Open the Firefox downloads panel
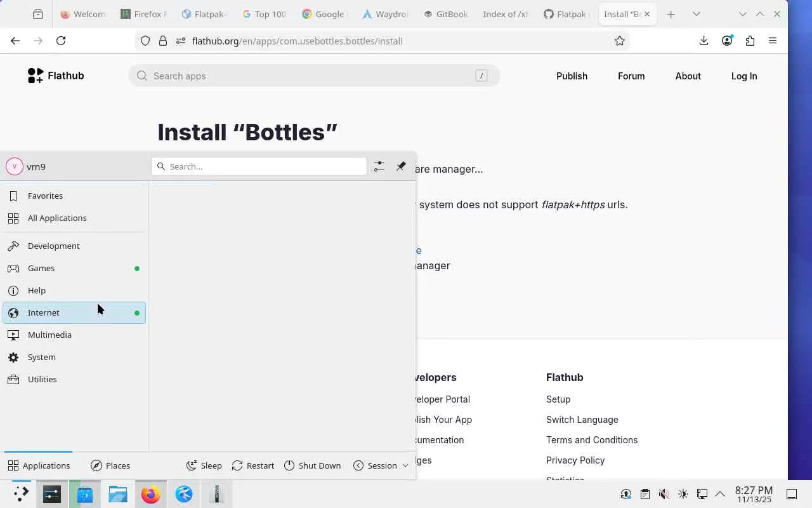812x508 pixels. (704, 41)
